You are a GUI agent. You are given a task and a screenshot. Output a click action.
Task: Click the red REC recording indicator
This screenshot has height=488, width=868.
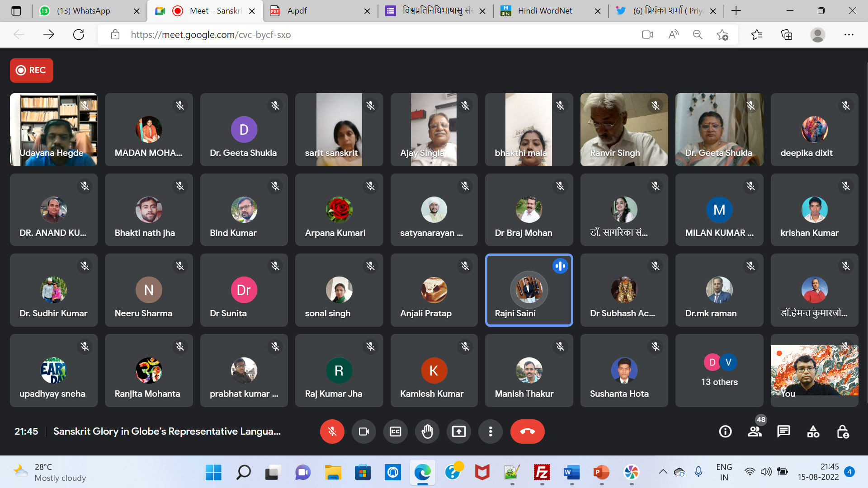pyautogui.click(x=31, y=70)
